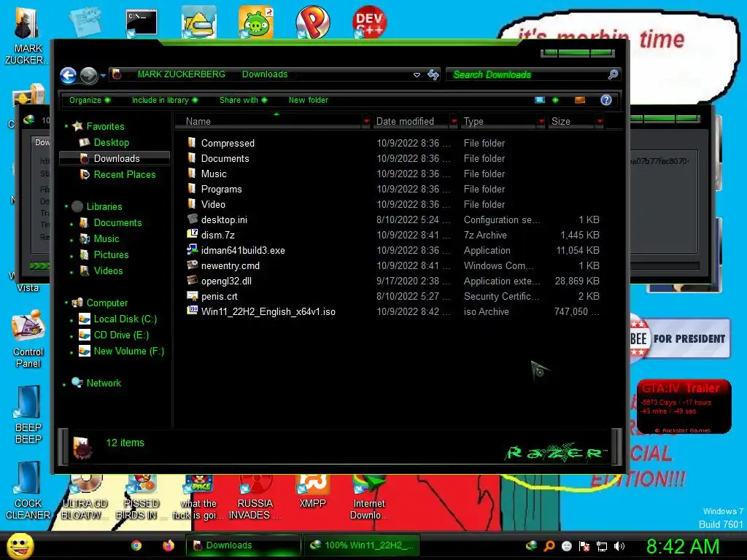The width and height of the screenshot is (747, 560).
Task: Open the BEEP BEEP desktop icon
Action: (28, 415)
